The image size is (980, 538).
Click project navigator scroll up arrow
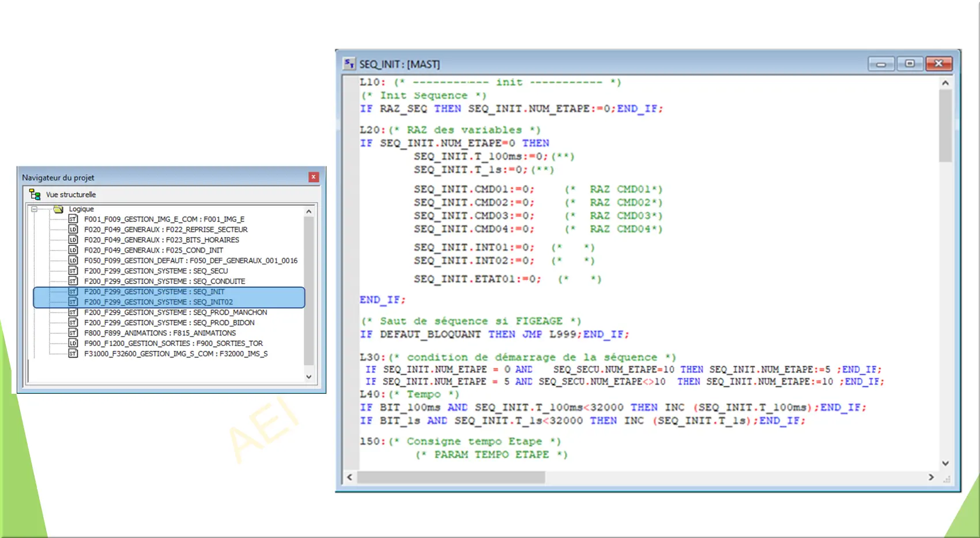pyautogui.click(x=309, y=212)
